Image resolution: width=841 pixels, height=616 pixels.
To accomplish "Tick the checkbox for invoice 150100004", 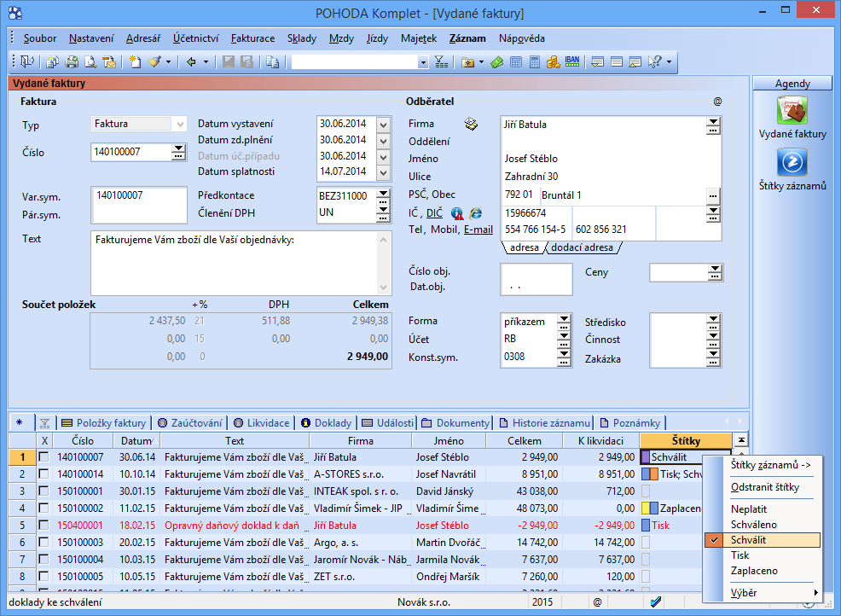I will [x=44, y=560].
